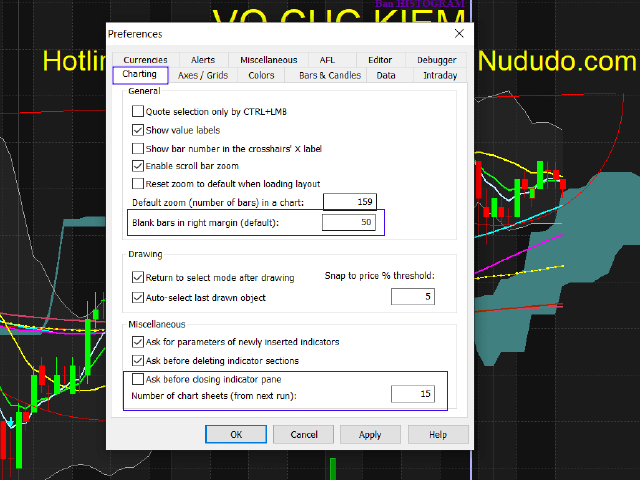
Task: Switch to the Colors tab
Action: click(x=261, y=75)
